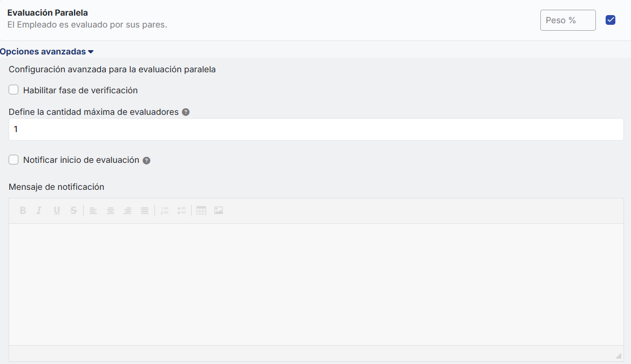
Task: Apply underline formatting in the editor
Action: (x=57, y=211)
